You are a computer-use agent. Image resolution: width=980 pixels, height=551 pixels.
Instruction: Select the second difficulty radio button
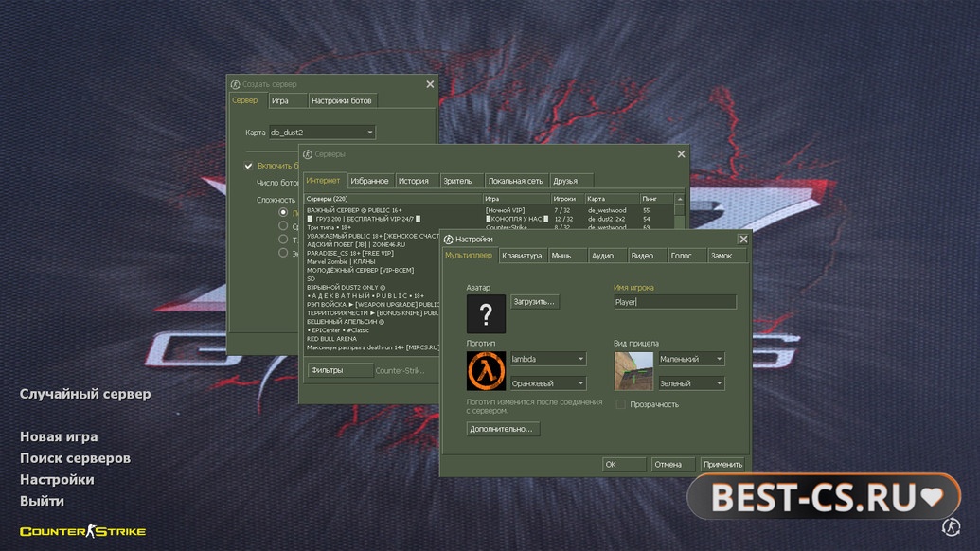pos(283,225)
